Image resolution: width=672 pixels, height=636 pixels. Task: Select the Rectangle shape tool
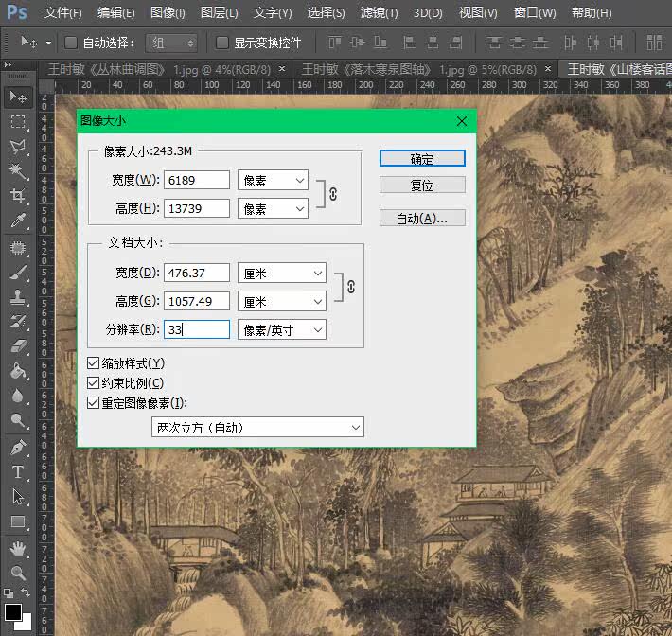point(18,521)
